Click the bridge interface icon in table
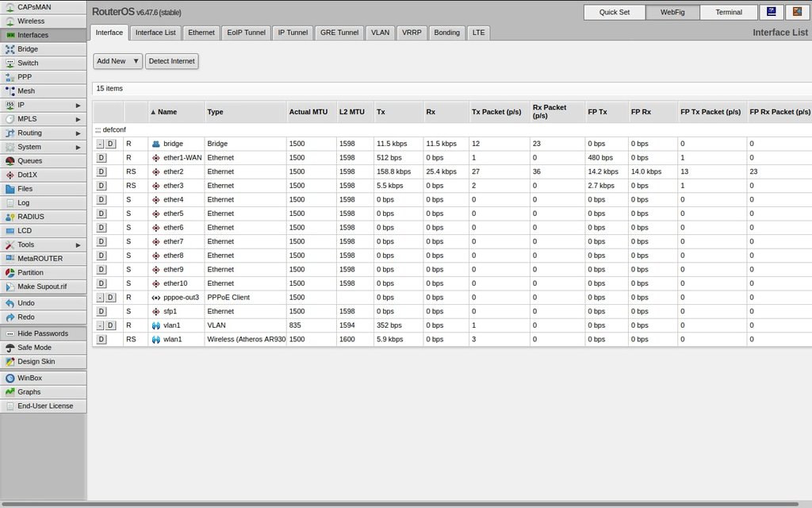Image resolution: width=812 pixels, height=508 pixels. pos(156,144)
